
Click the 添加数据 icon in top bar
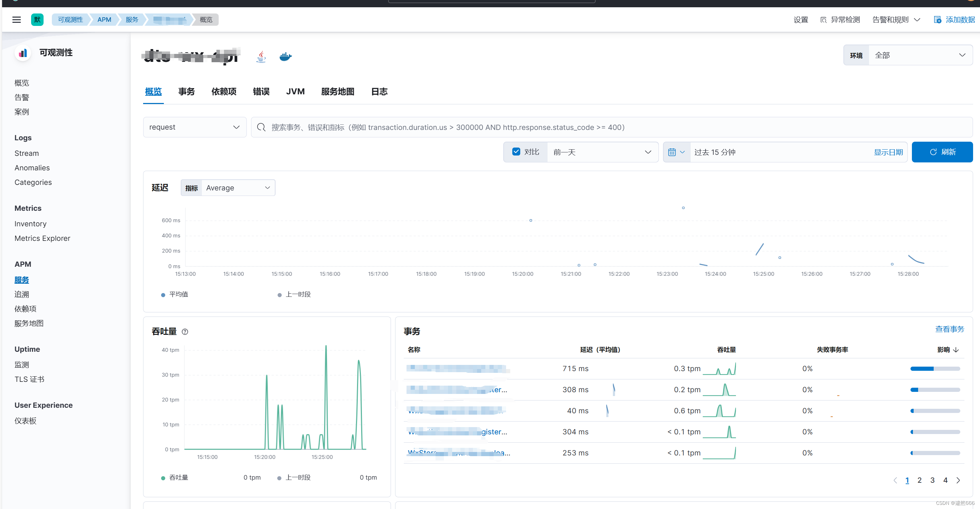click(937, 19)
